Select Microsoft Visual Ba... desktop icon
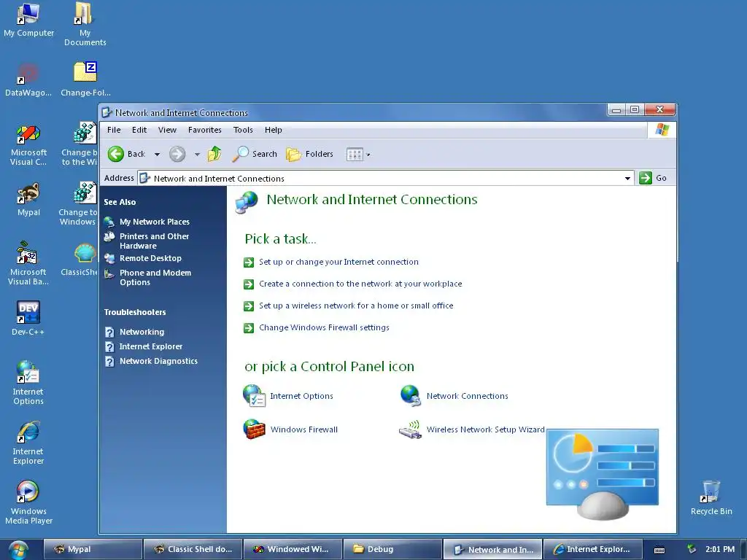The image size is (747, 560). [28, 263]
